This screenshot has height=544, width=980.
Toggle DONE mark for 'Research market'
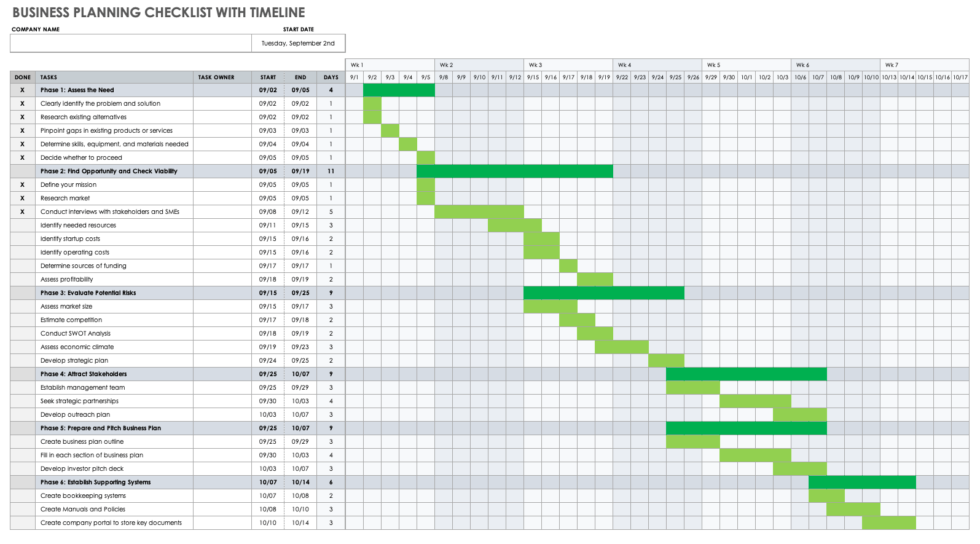(x=23, y=199)
